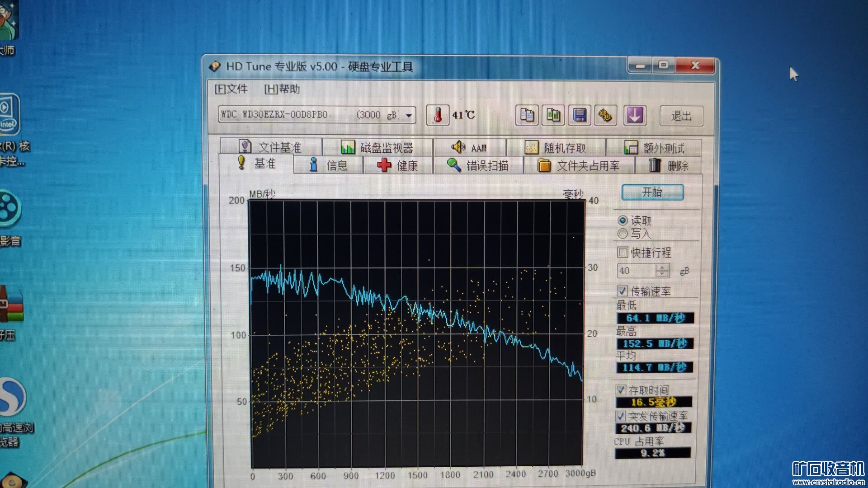
Task: Switch to 文件夹占用率 tab
Action: [x=579, y=165]
